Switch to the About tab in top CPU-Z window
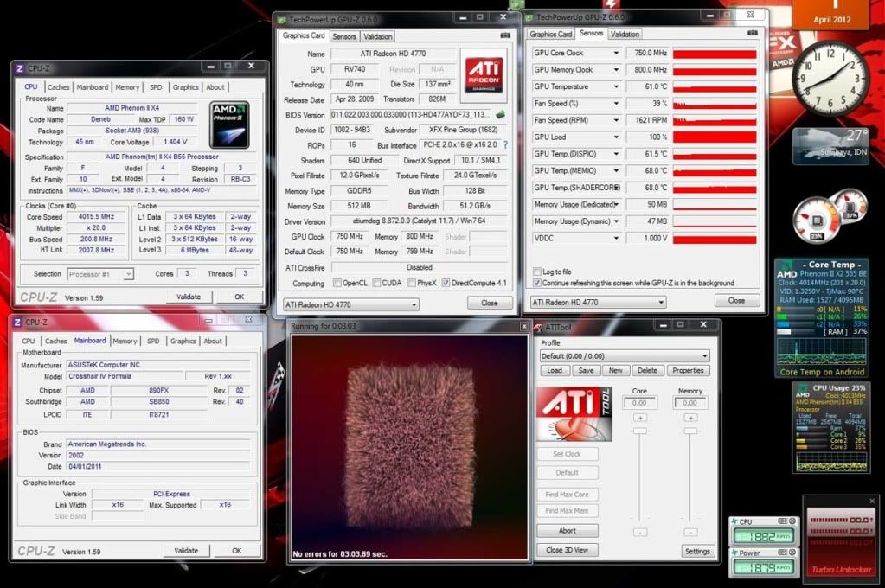Image resolution: width=885 pixels, height=588 pixels. coord(215,87)
